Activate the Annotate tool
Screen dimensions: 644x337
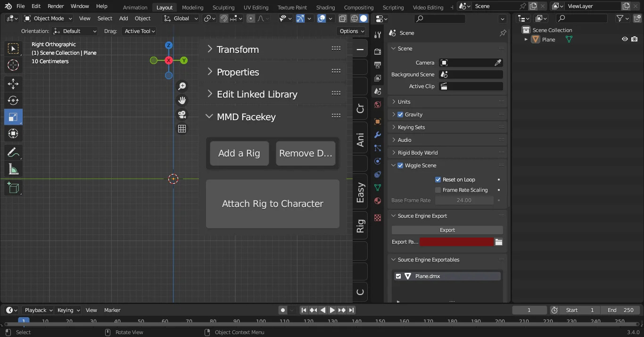(13, 152)
